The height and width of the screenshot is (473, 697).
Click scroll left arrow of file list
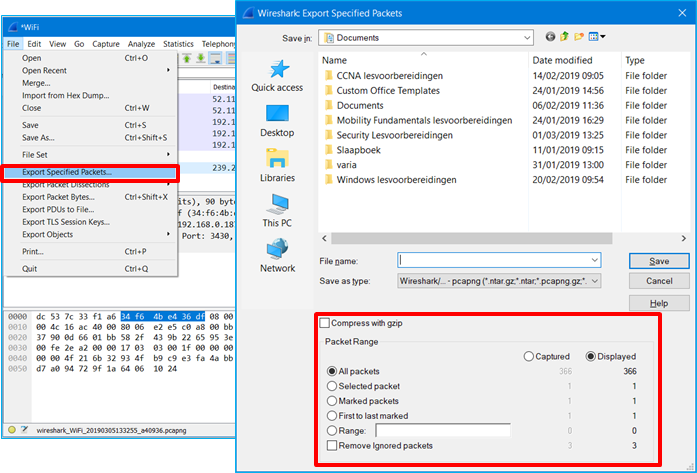click(324, 238)
